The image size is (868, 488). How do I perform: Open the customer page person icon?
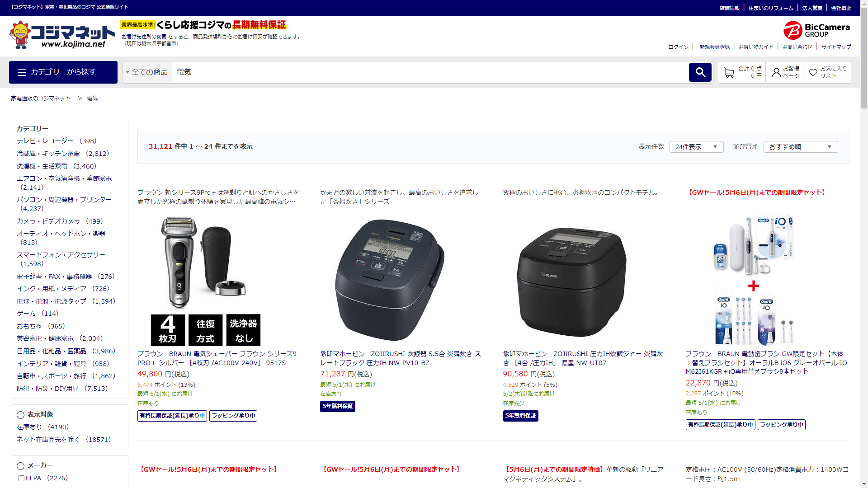coord(776,72)
